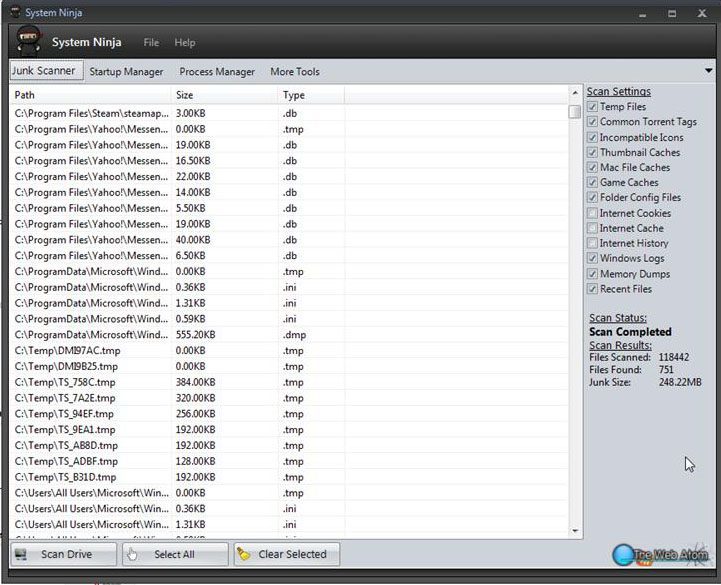
Task: Sort list by Size column header
Action: [x=225, y=95]
